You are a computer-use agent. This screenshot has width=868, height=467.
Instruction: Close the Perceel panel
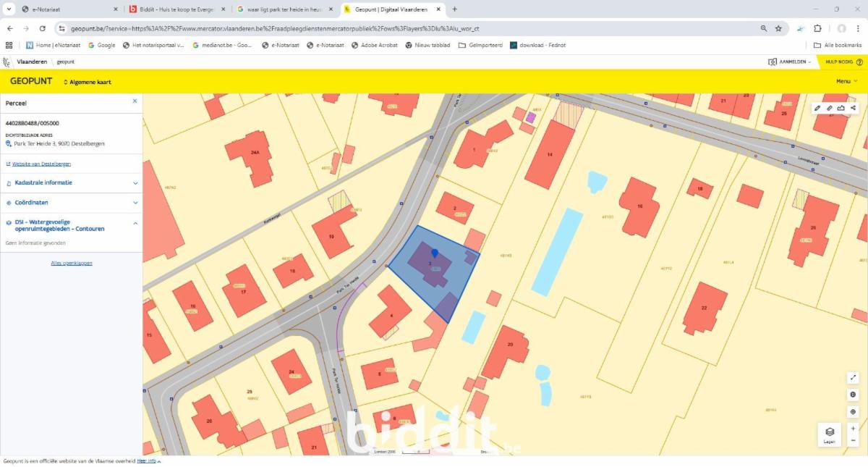tap(135, 101)
